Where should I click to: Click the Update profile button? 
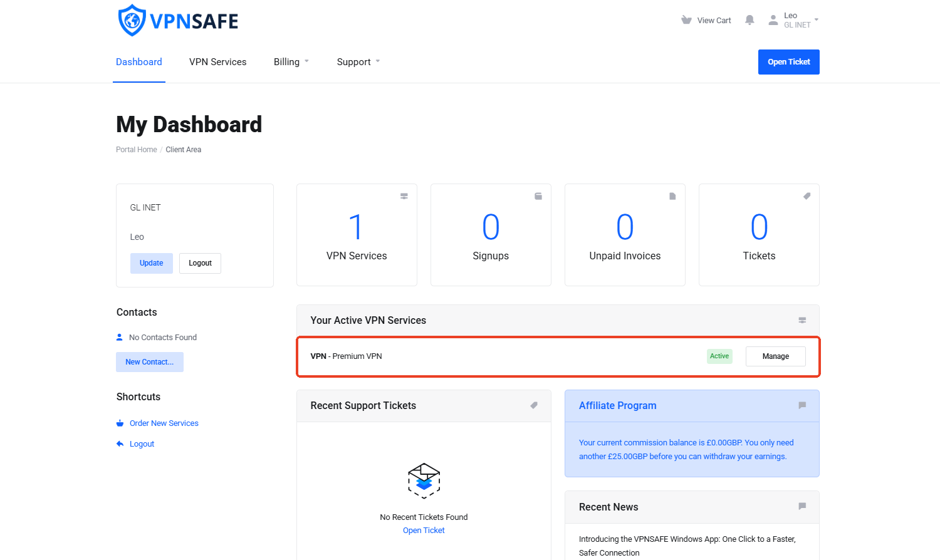pyautogui.click(x=152, y=263)
